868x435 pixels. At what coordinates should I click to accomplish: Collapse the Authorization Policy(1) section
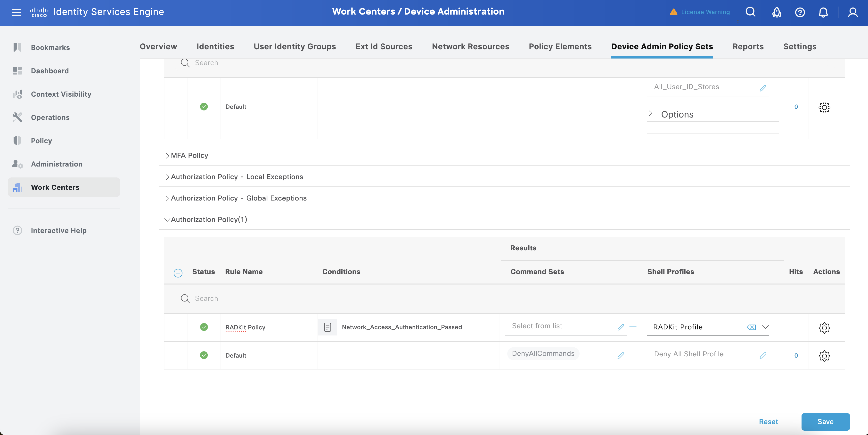[206, 219]
